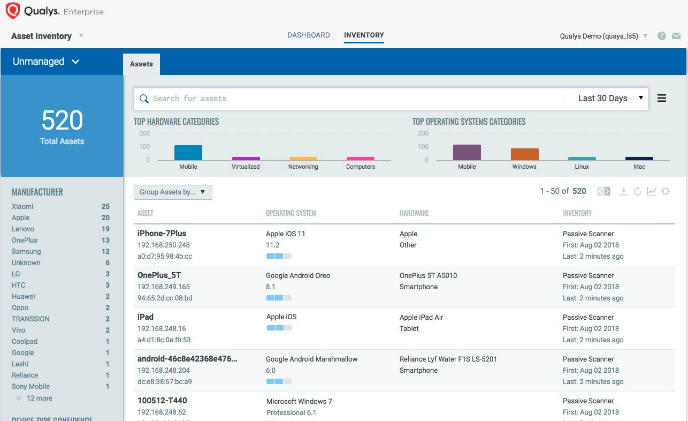Open the android-46c8e42368e476 asset
Image resolution: width=688 pixels, height=421 pixels.
click(x=187, y=359)
